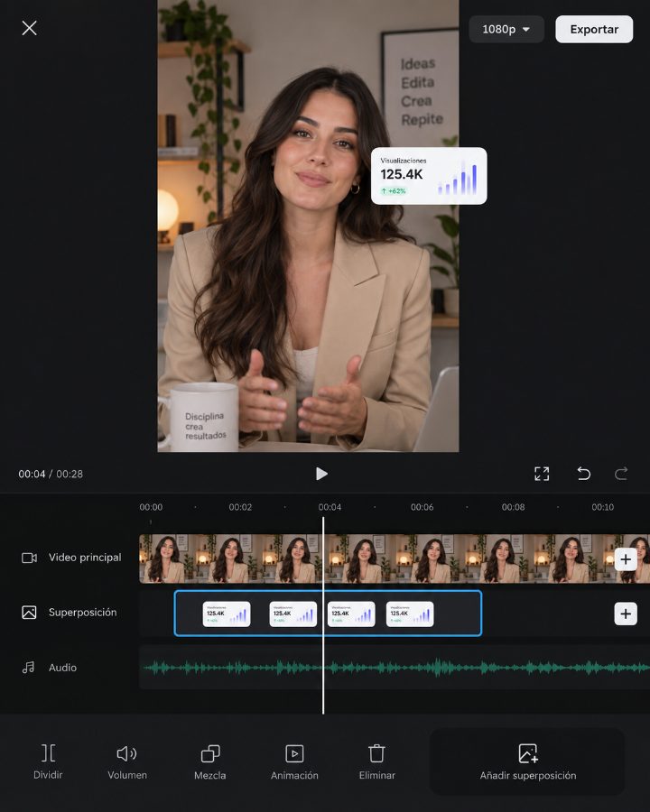This screenshot has width=650, height=812.
Task: Click the Superposición image icon
Action: [x=29, y=613]
